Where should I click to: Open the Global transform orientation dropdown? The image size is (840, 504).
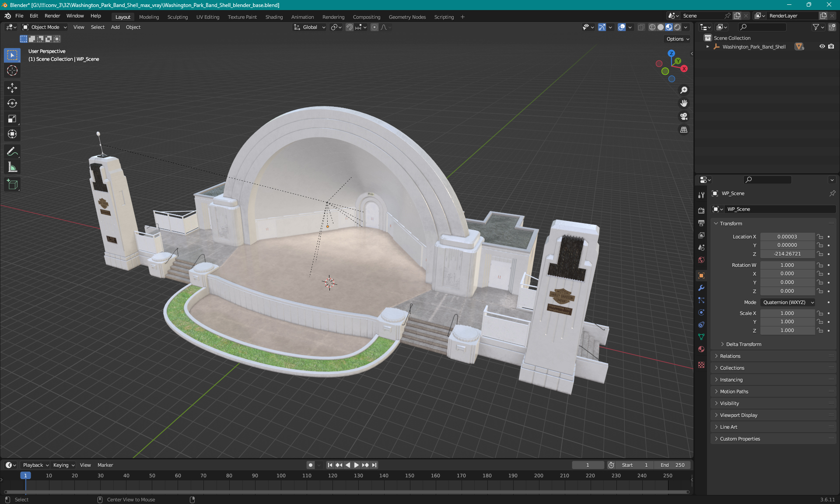(x=310, y=27)
